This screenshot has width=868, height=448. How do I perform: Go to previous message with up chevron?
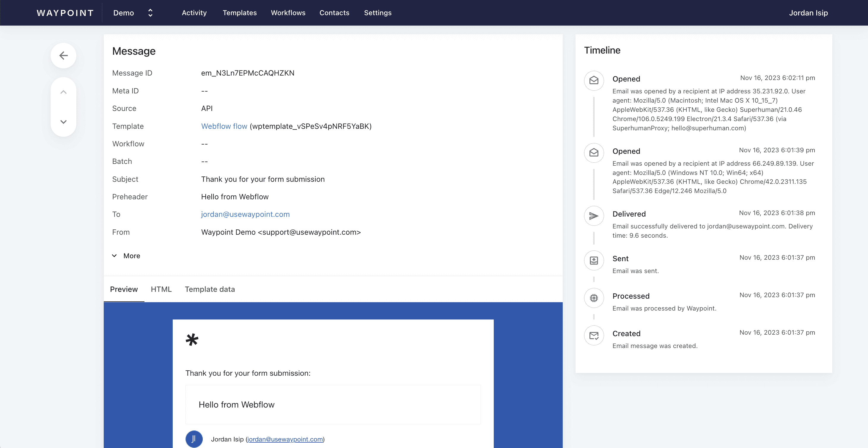63,92
